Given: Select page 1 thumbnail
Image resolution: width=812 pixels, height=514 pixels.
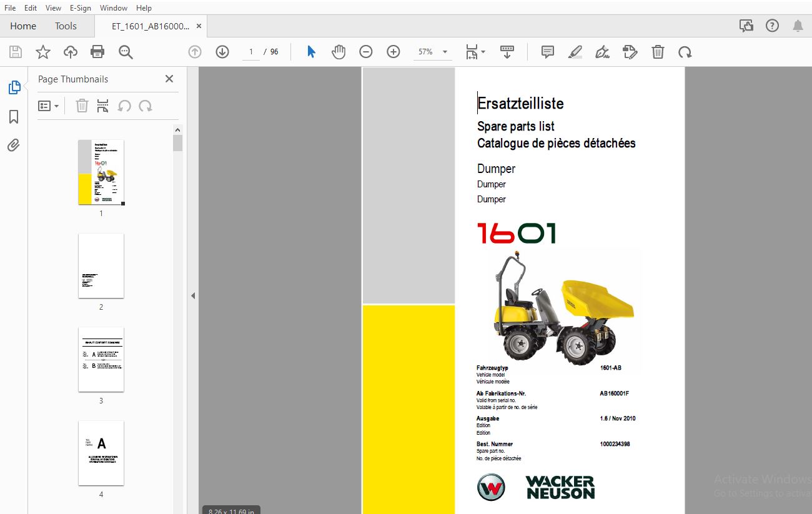Looking at the screenshot, I should tap(101, 172).
